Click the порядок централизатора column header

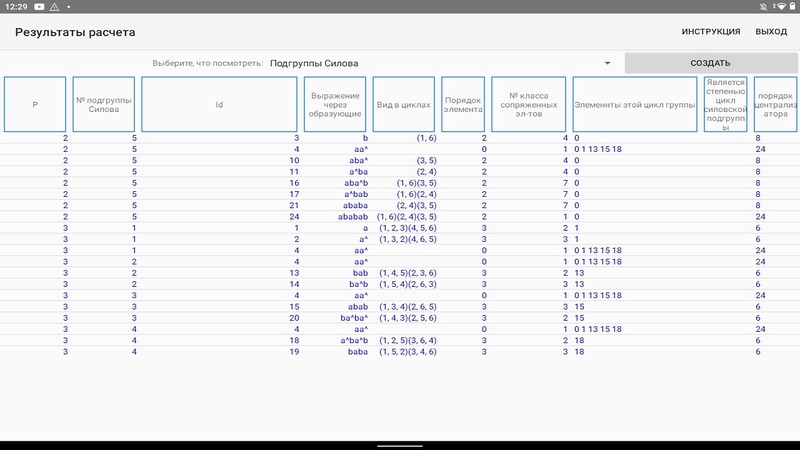(775, 104)
